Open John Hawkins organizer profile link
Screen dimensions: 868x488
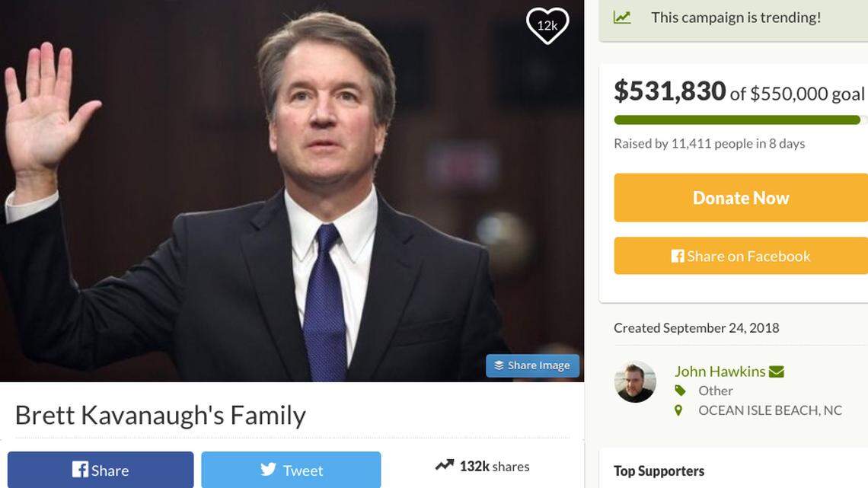[720, 371]
